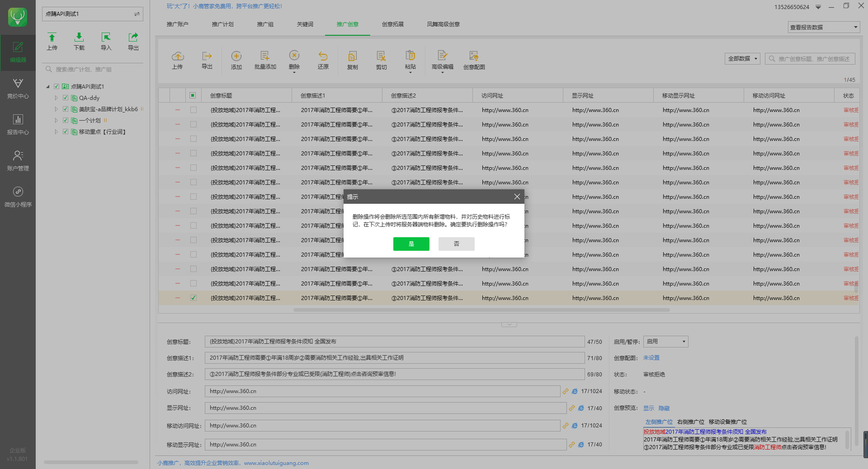Click the 创意标题 input field

[x=395, y=342]
